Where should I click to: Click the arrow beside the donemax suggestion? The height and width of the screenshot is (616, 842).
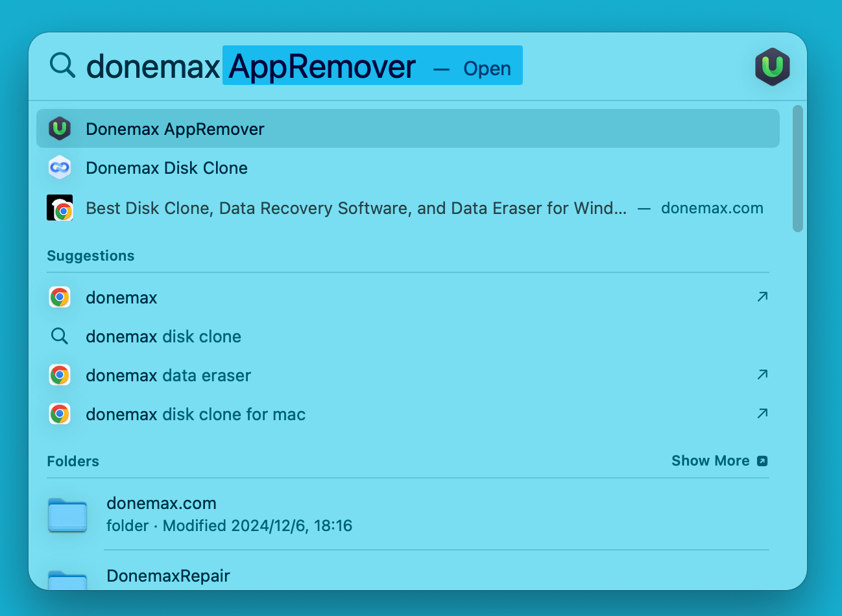762,297
